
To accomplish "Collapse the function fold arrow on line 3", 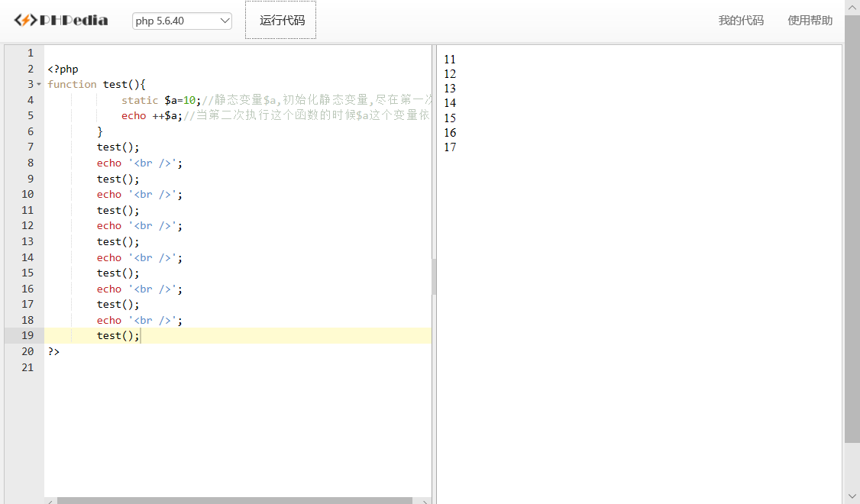I will coord(39,85).
